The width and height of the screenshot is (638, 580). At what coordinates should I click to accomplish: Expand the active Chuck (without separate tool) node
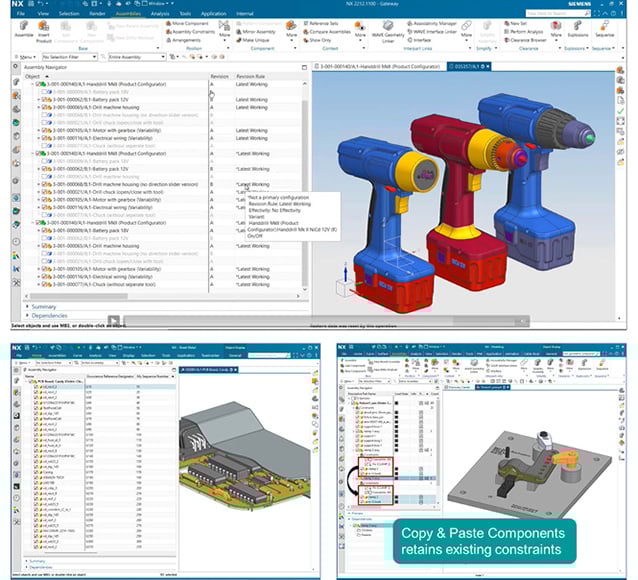(39, 285)
